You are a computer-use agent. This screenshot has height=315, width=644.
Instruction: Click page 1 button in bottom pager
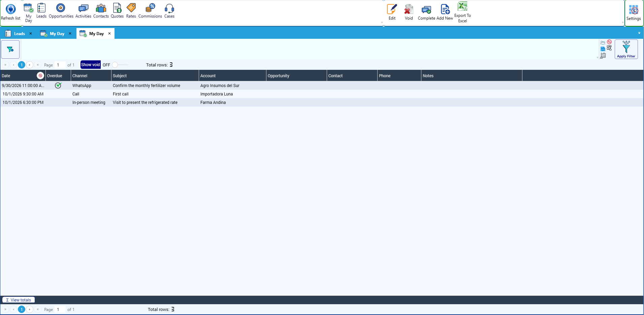click(x=22, y=309)
